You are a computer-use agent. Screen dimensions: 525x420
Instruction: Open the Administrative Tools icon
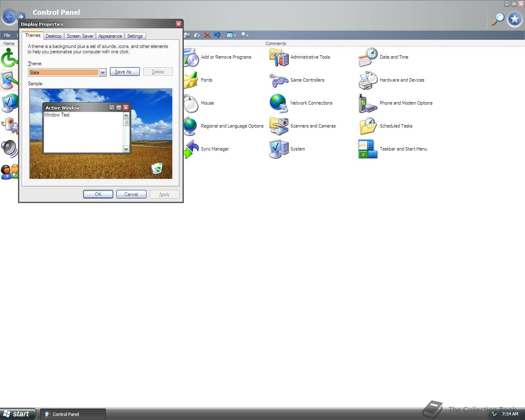click(279, 57)
